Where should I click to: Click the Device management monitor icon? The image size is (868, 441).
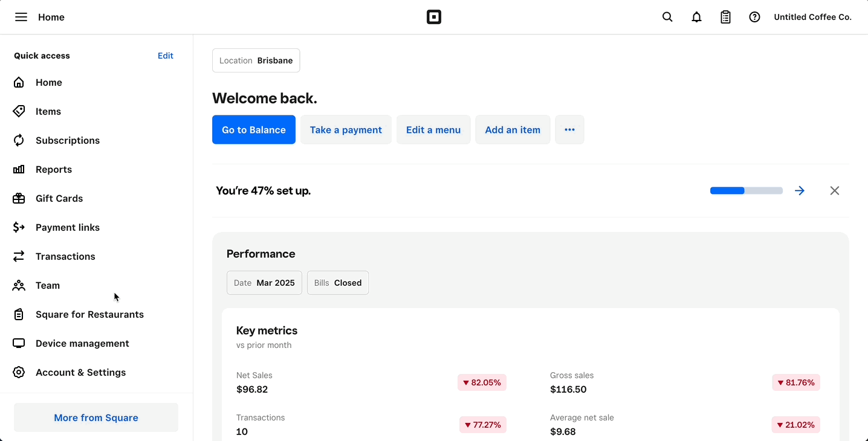pos(19,343)
